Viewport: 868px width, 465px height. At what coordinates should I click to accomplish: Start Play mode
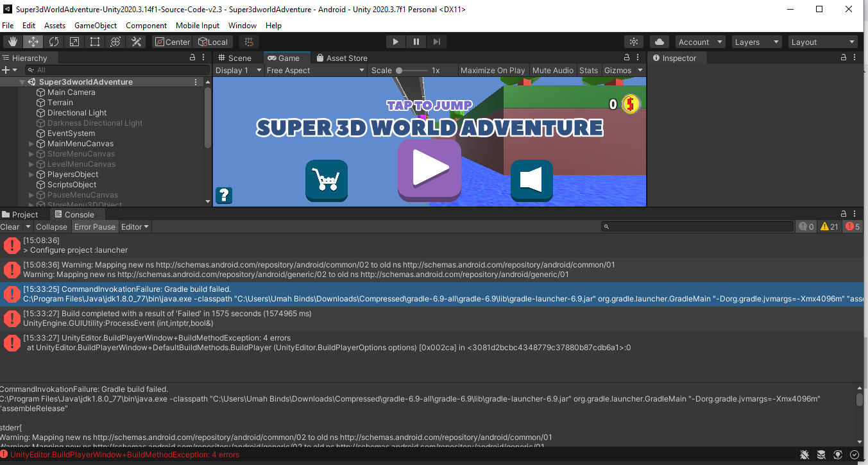pos(396,42)
